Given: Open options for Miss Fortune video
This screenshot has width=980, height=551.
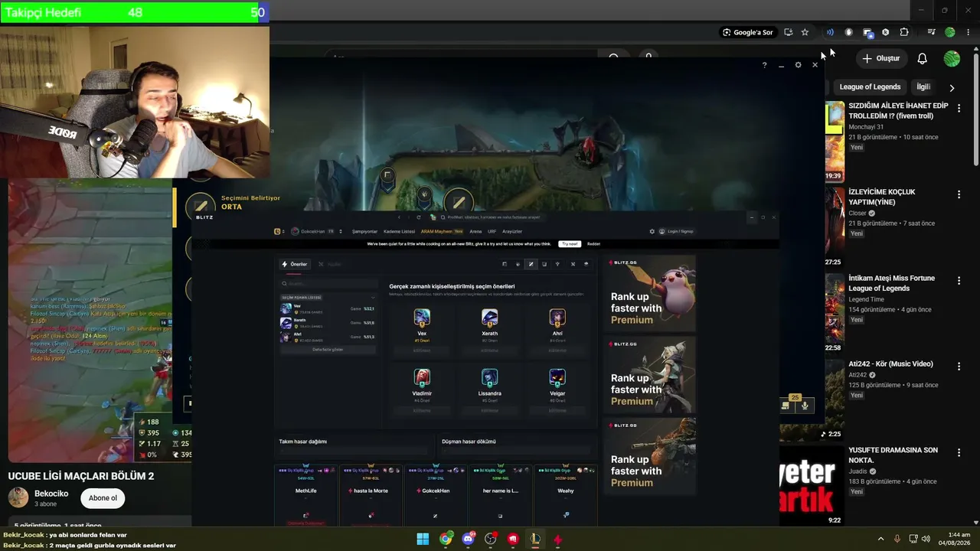Looking at the screenshot, I should (959, 281).
